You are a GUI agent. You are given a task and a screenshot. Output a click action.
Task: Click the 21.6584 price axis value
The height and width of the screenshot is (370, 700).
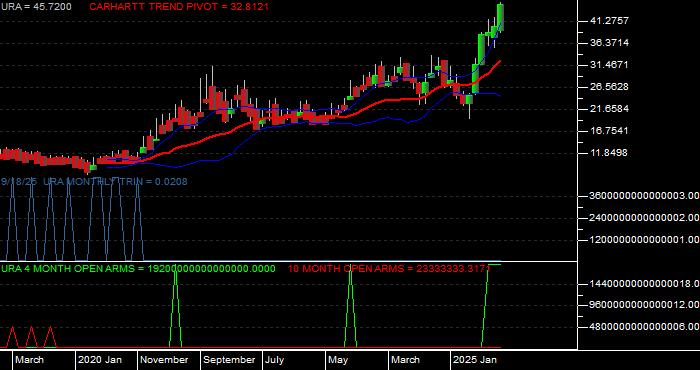tap(609, 108)
